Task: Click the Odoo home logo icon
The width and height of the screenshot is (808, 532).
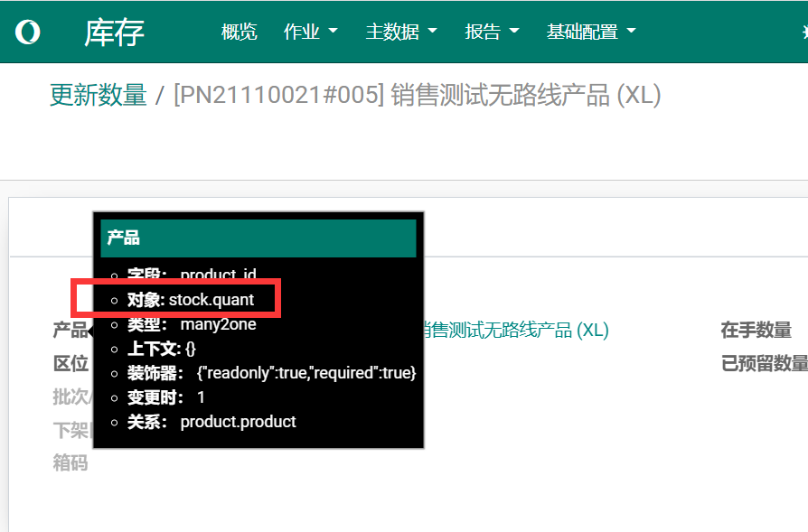Action: click(x=28, y=32)
